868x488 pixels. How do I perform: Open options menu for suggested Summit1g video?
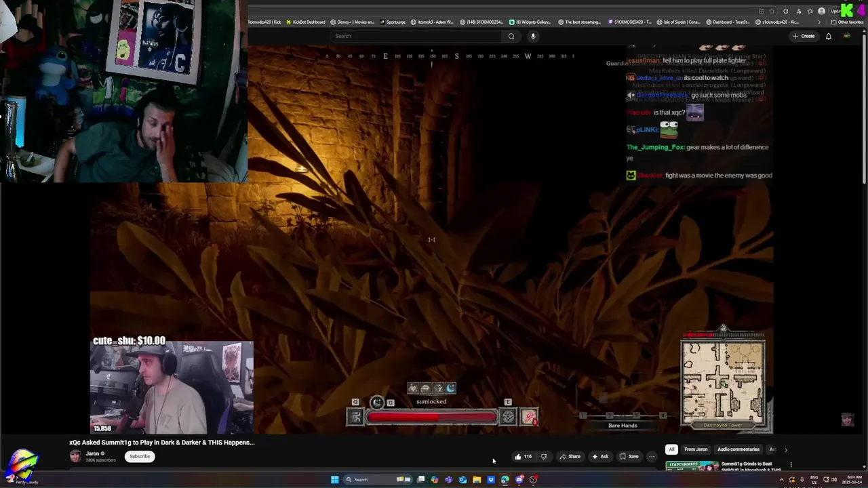[791, 465]
